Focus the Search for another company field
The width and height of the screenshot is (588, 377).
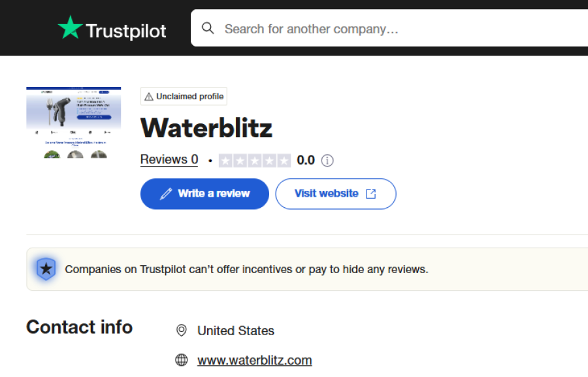(x=389, y=28)
